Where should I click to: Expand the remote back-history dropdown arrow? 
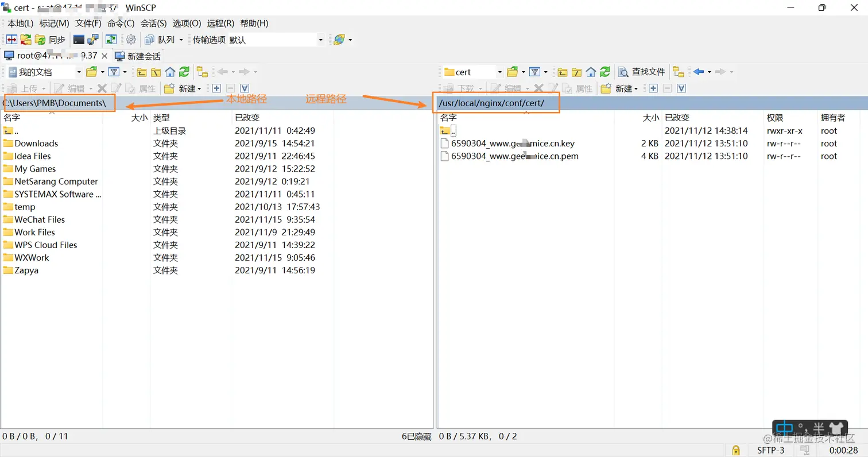pos(709,72)
